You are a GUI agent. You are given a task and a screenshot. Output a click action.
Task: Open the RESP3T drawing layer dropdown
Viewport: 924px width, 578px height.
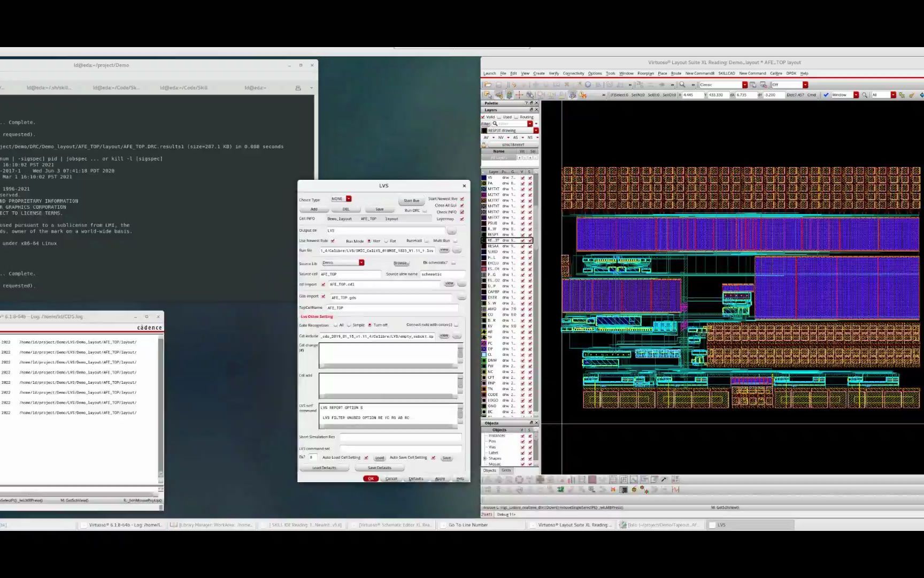coord(536,131)
